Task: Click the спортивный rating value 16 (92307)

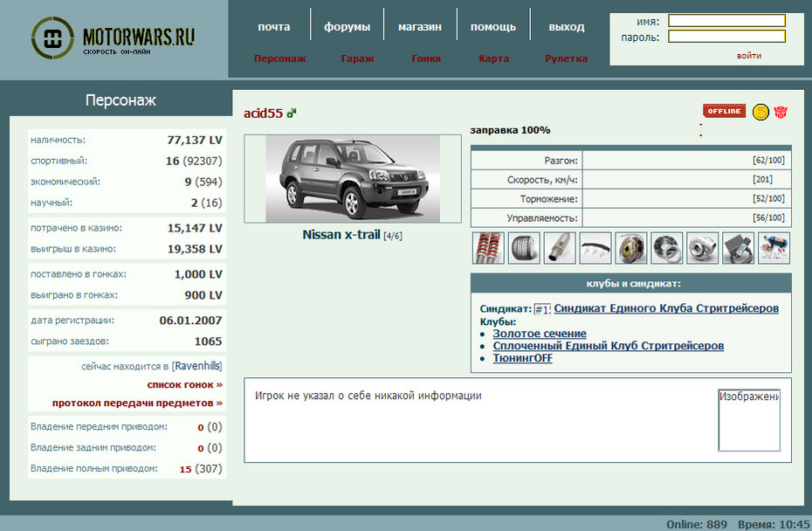Action: click(x=194, y=161)
